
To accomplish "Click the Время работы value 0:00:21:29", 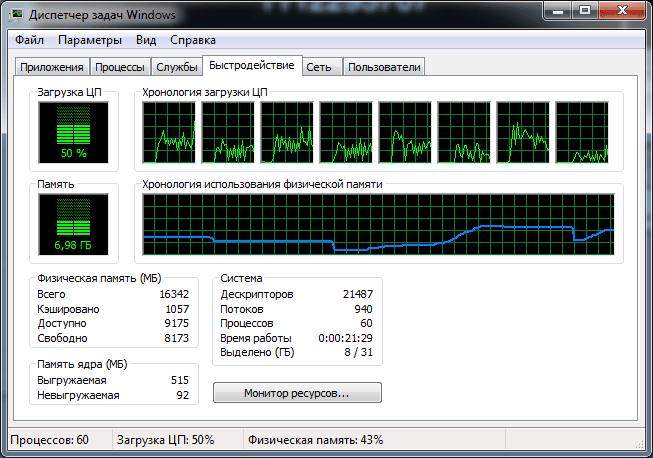I will point(346,338).
